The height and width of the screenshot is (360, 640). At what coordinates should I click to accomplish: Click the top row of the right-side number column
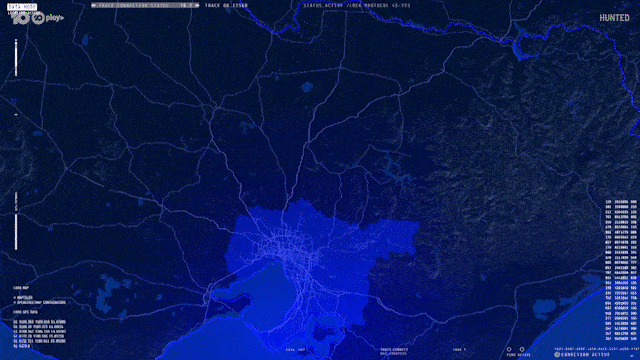620,202
